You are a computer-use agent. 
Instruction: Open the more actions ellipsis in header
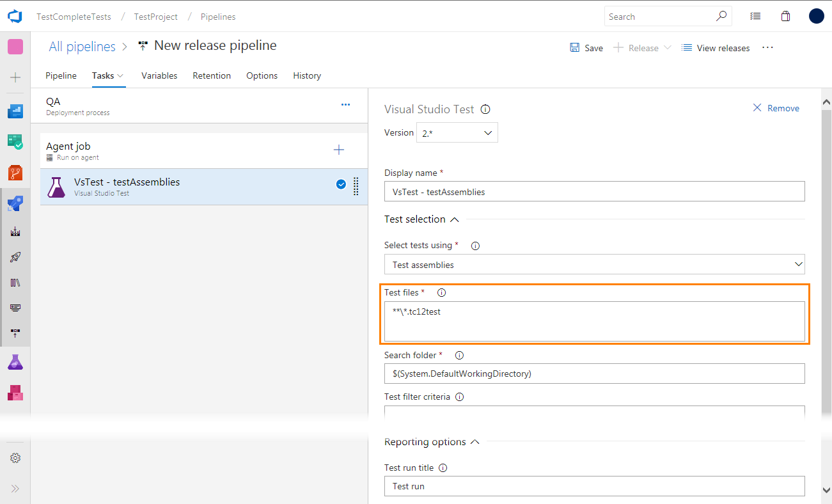pyautogui.click(x=768, y=48)
